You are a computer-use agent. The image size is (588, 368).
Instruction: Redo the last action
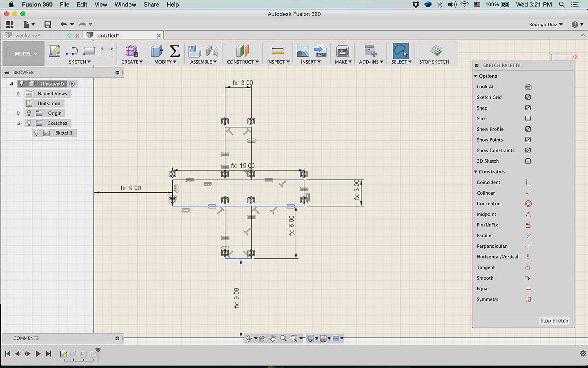pyautogui.click(x=82, y=25)
